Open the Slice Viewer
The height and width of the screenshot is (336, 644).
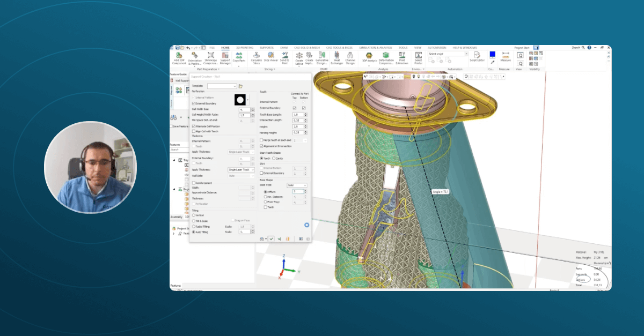[271, 55]
